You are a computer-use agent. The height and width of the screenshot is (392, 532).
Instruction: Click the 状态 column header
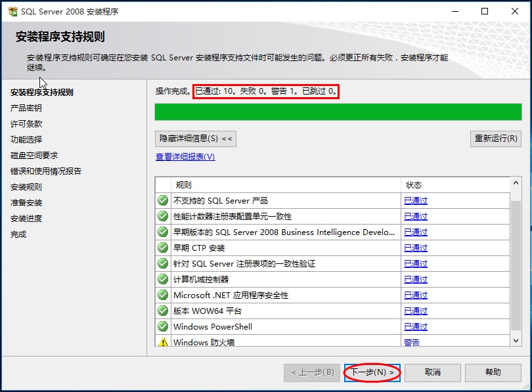tap(456, 185)
